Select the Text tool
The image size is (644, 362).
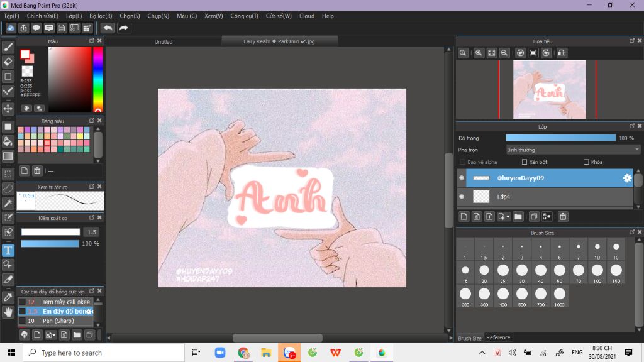coord(8,250)
